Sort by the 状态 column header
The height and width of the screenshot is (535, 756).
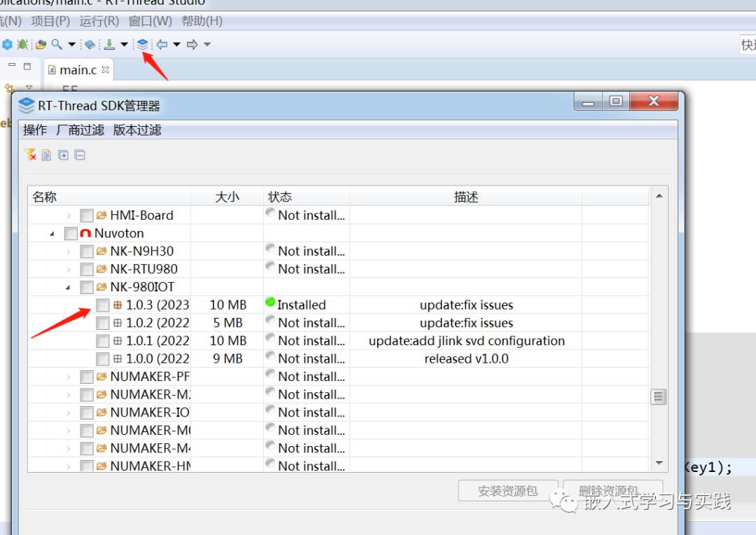point(307,196)
